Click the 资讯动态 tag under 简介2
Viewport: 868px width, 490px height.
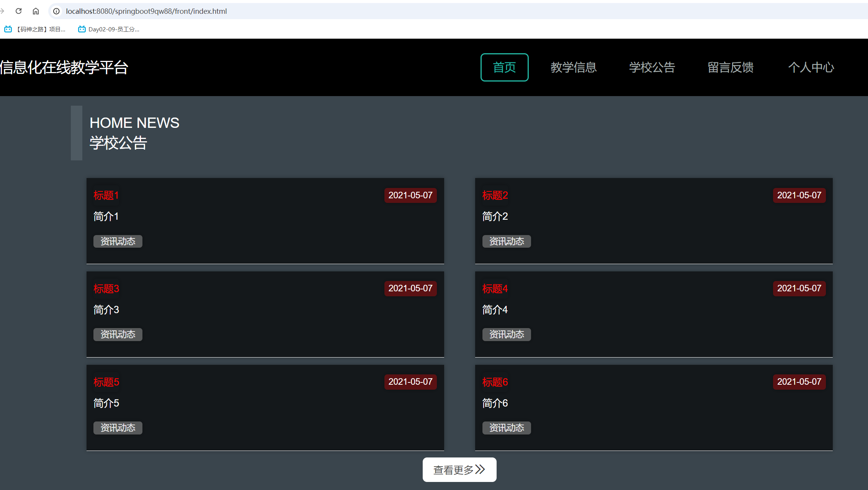[x=506, y=241]
